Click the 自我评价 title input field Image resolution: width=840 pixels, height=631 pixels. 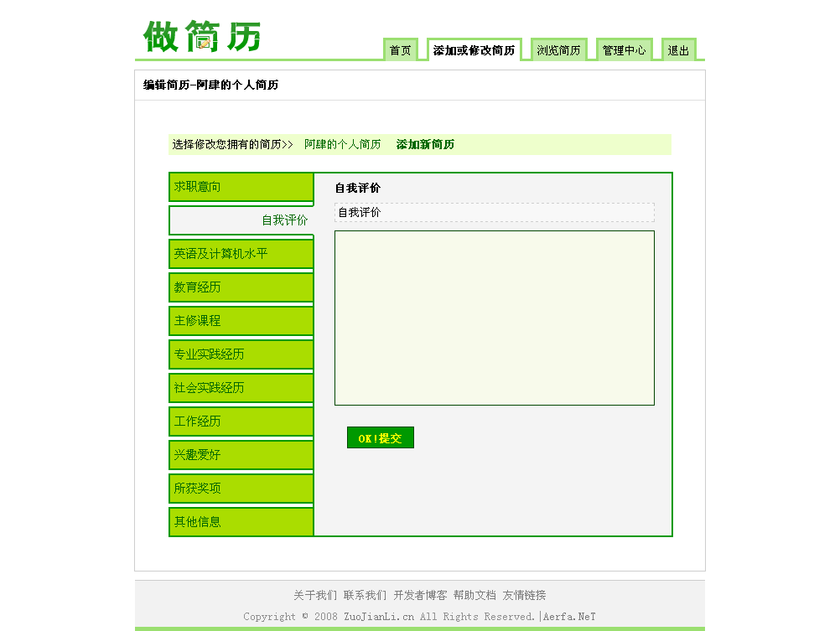tap(495, 212)
